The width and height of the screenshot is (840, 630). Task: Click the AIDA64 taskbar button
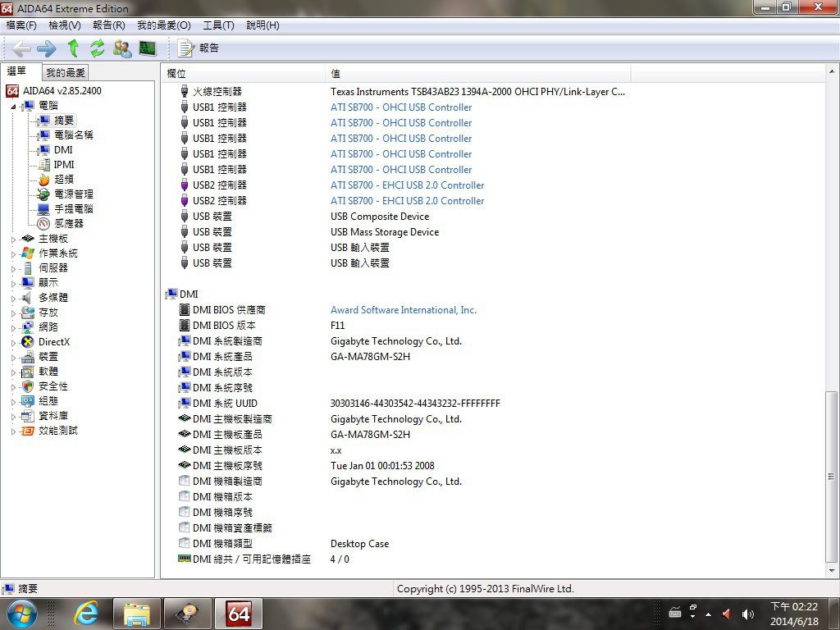click(x=239, y=614)
